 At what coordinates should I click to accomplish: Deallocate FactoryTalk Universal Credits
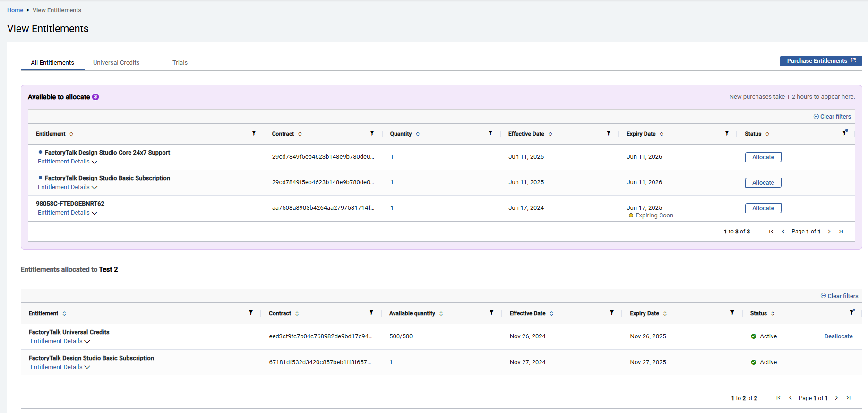coord(838,336)
